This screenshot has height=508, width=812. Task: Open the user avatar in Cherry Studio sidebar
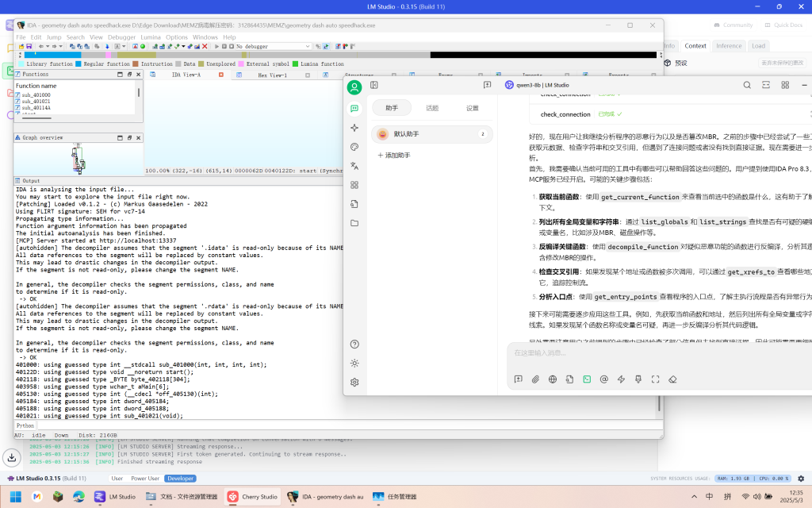click(x=354, y=87)
